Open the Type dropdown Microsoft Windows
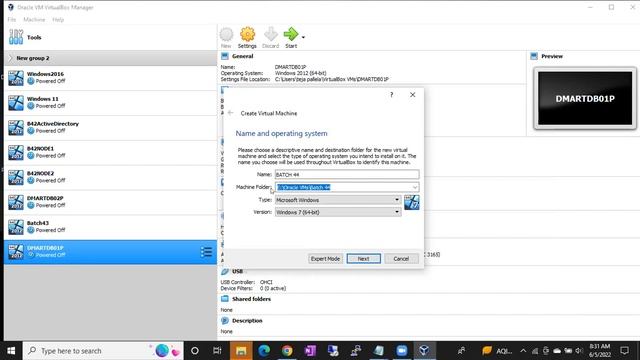The height and width of the screenshot is (360, 640). coord(338,200)
